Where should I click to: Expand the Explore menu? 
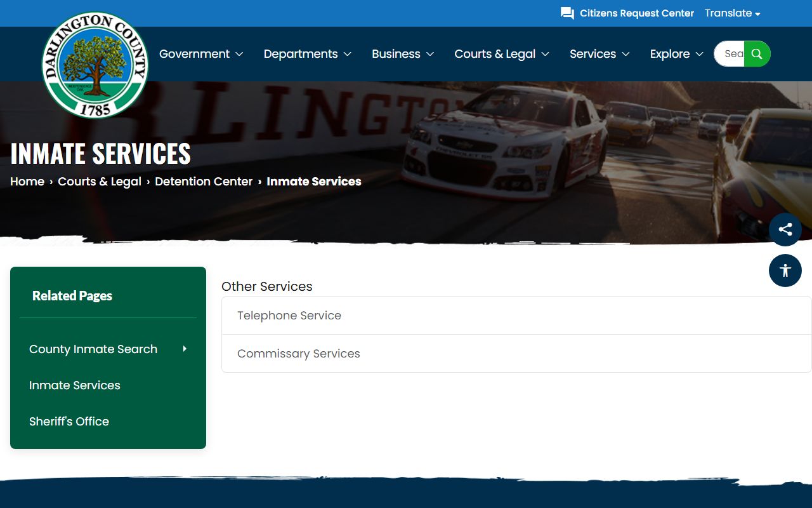(677, 54)
